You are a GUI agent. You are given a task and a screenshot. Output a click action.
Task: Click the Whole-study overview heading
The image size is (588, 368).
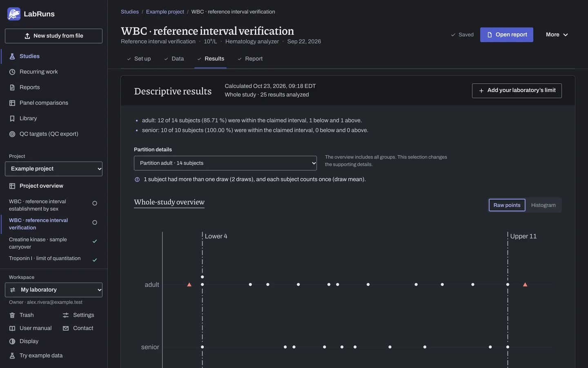[169, 202]
